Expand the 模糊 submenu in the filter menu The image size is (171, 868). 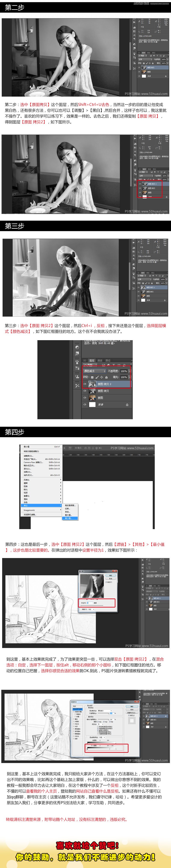pyautogui.click(x=42, y=483)
